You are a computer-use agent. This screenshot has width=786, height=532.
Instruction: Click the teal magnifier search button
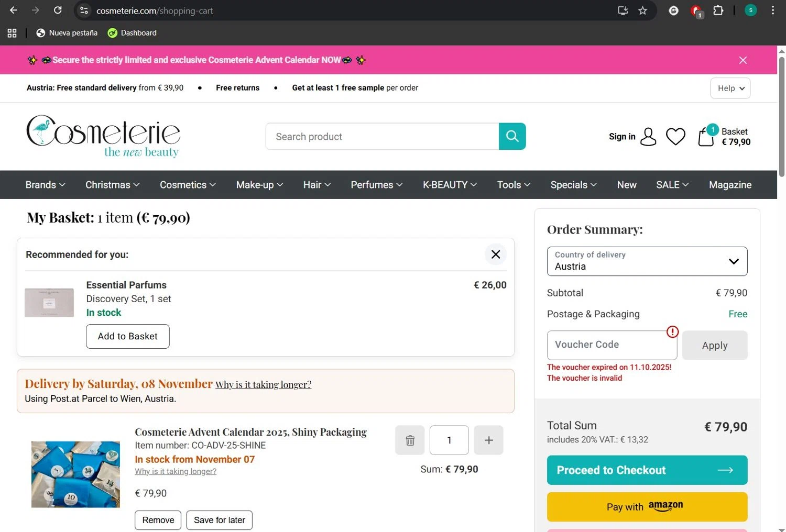click(512, 137)
